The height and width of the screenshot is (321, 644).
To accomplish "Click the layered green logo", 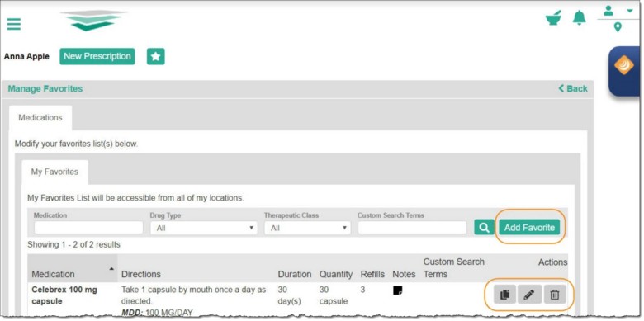I will pos(94,21).
